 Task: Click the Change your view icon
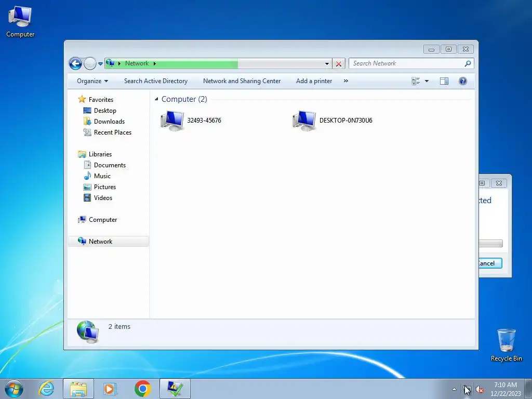(x=416, y=81)
